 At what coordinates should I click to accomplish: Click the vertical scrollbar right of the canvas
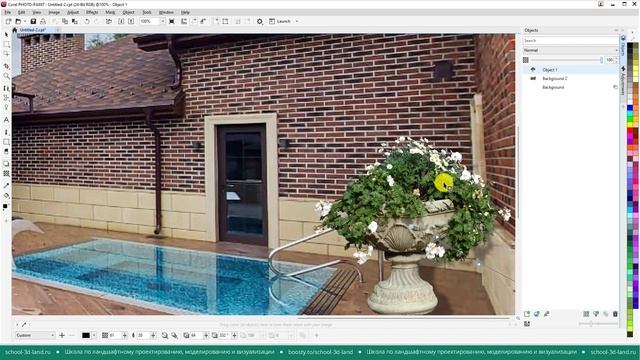[x=518, y=171]
